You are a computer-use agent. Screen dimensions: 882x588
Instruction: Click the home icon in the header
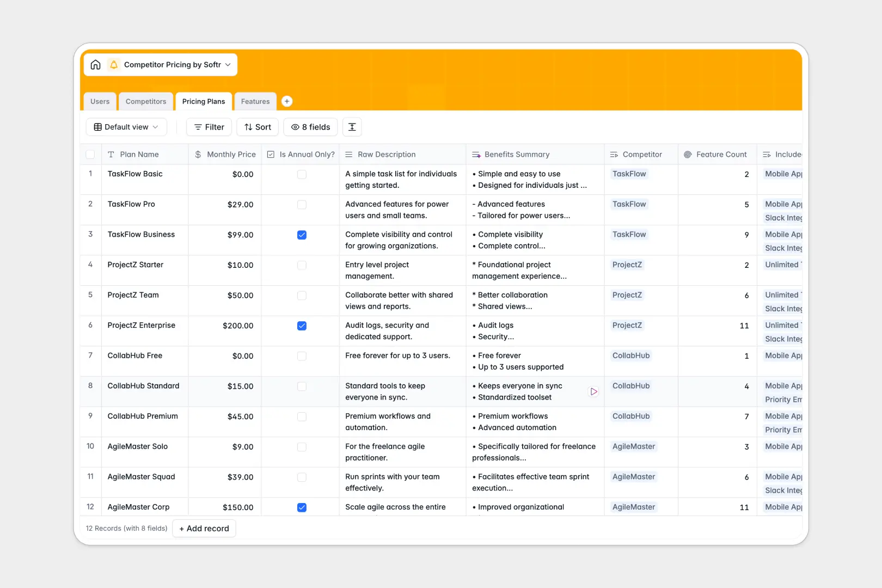[x=95, y=64]
